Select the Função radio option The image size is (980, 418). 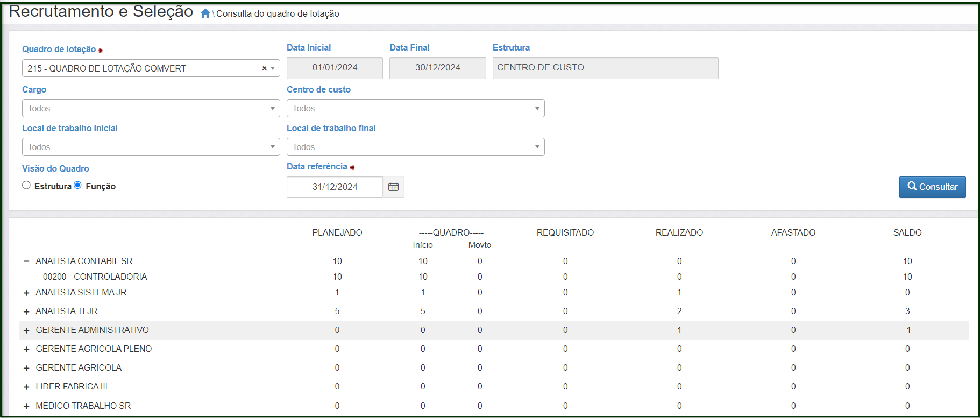pos(78,185)
